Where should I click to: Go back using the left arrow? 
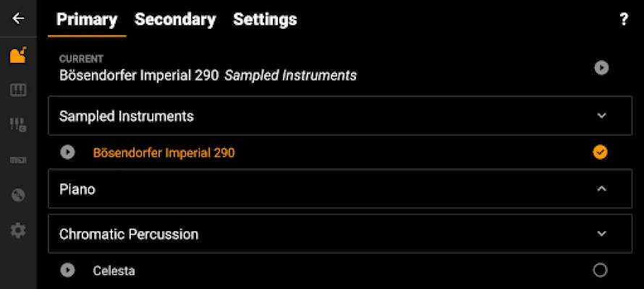(x=18, y=19)
